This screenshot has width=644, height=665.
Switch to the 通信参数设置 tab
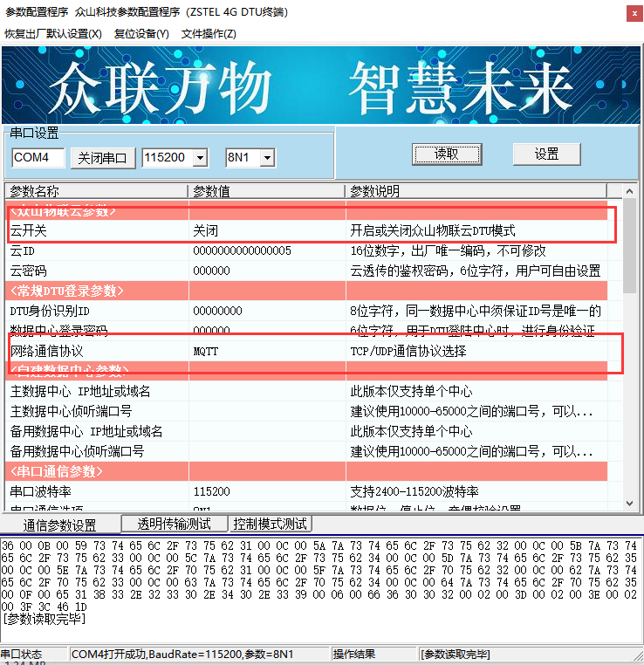[x=60, y=525]
